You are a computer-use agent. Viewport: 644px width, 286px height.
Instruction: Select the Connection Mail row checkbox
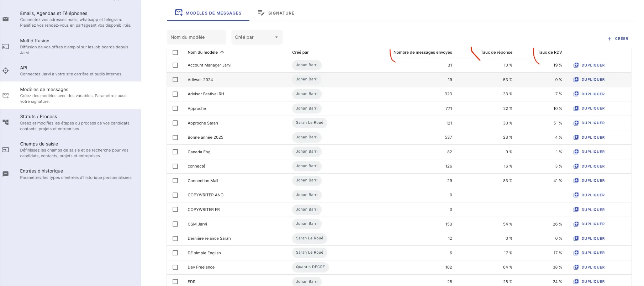(x=175, y=181)
